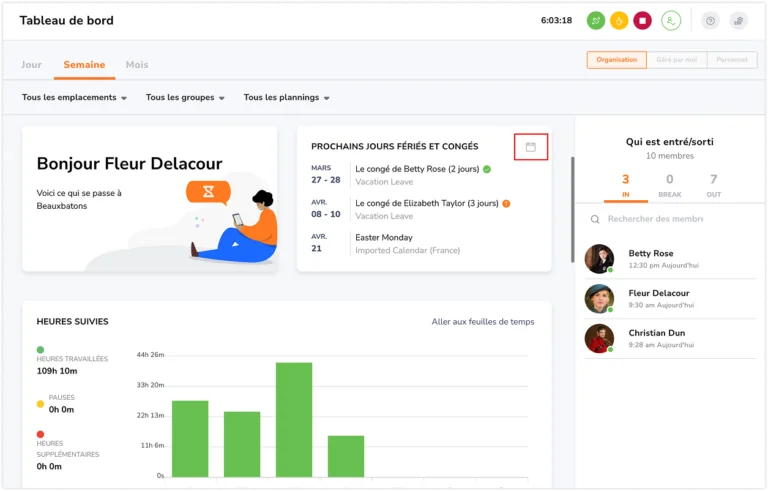768x491 pixels.
Task: Click Christian Dun's name in member list
Action: [657, 333]
